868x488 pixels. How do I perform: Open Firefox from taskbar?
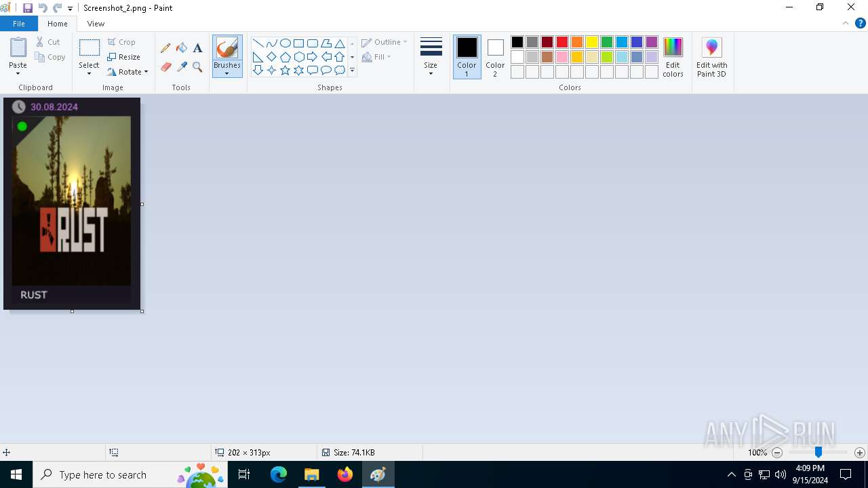[345, 474]
